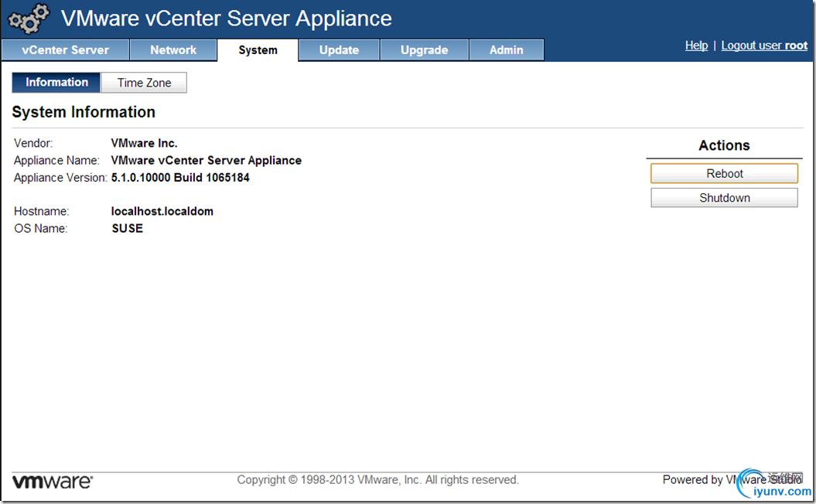Select the Information sub-tab
Image resolution: width=816 pixels, height=504 pixels.
(56, 82)
